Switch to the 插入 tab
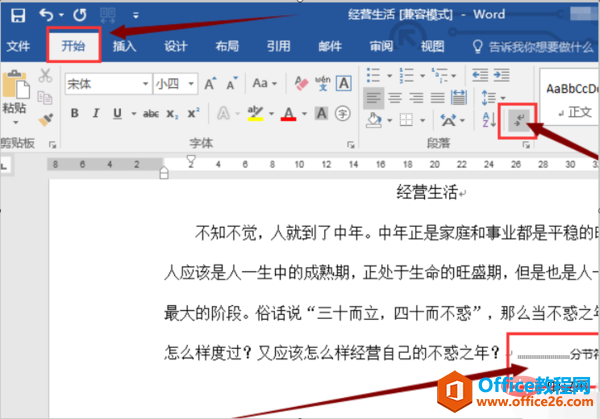 coord(124,46)
